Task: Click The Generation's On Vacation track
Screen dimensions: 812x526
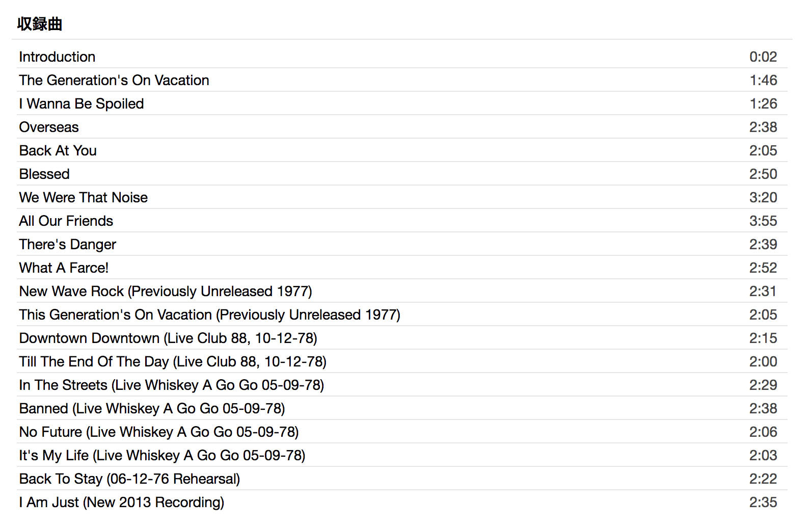Action: tap(114, 80)
